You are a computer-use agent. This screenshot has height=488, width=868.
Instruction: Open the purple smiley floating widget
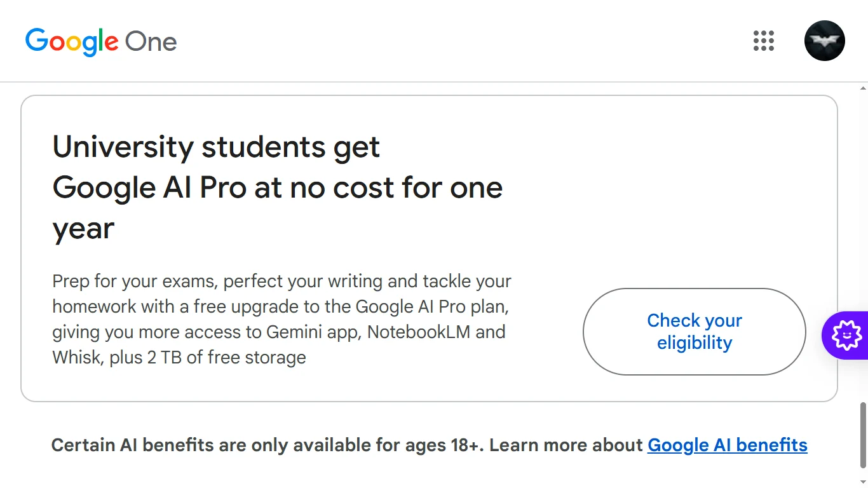coord(847,335)
